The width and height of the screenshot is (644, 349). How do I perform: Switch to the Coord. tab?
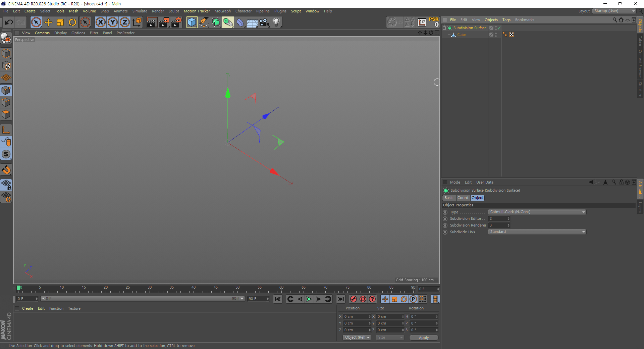tap(463, 198)
